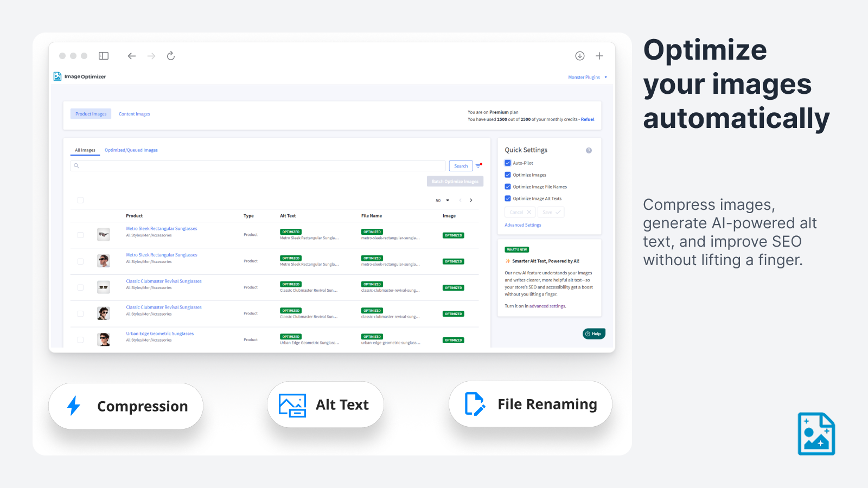Screen dimensions: 868x488
Task: Click the Search button
Action: pyautogui.click(x=461, y=166)
